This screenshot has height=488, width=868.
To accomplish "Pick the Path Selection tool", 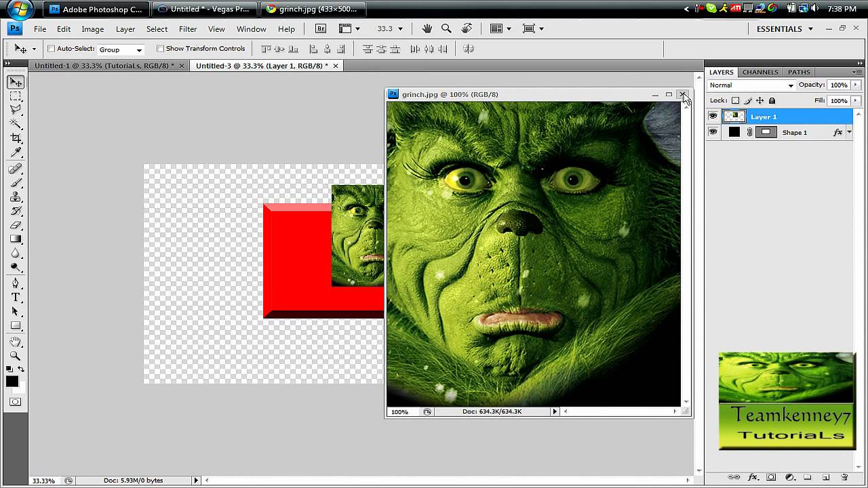I will pyautogui.click(x=16, y=312).
